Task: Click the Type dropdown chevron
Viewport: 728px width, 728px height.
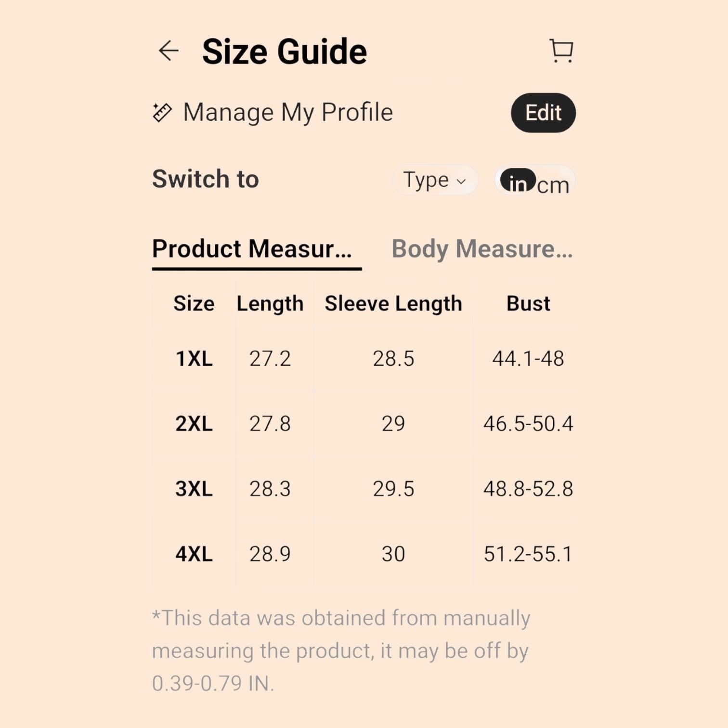Action: pos(461,182)
